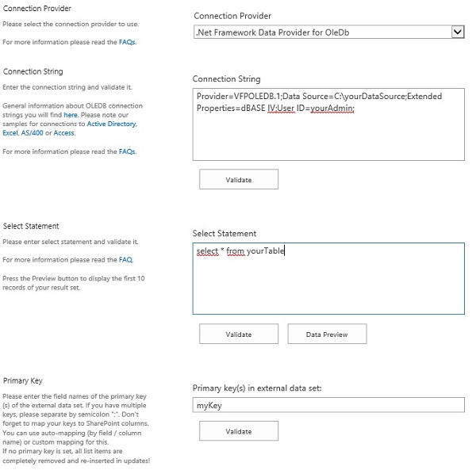This screenshot has width=476, height=470.
Task: Click the FAQ link in Select Statement section
Action: tap(125, 260)
